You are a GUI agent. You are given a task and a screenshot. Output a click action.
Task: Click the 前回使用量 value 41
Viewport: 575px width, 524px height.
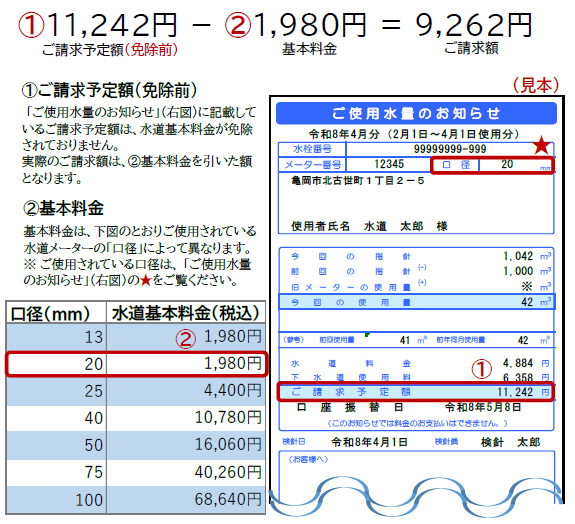click(x=404, y=340)
